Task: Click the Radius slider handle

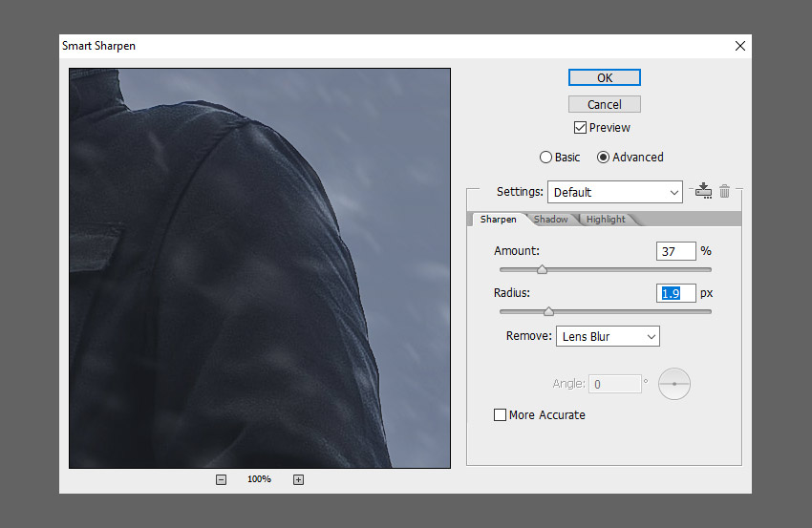Action: click(x=548, y=311)
